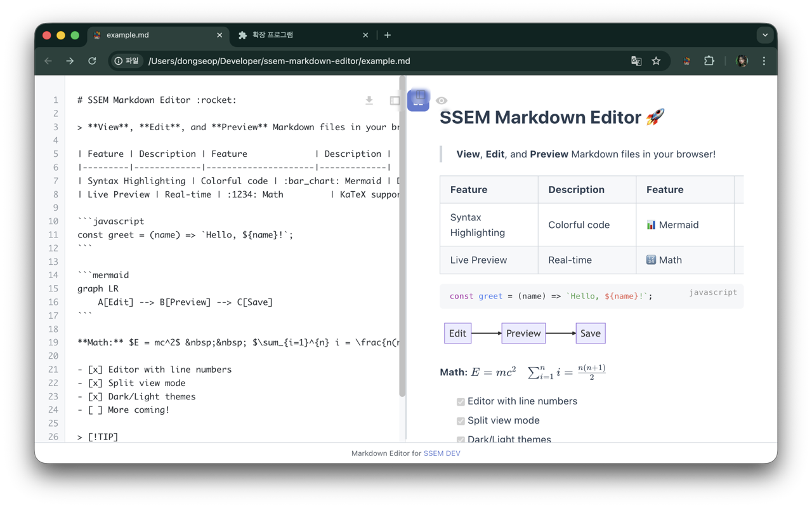
Task: Open the file info chip
Action: 127,61
